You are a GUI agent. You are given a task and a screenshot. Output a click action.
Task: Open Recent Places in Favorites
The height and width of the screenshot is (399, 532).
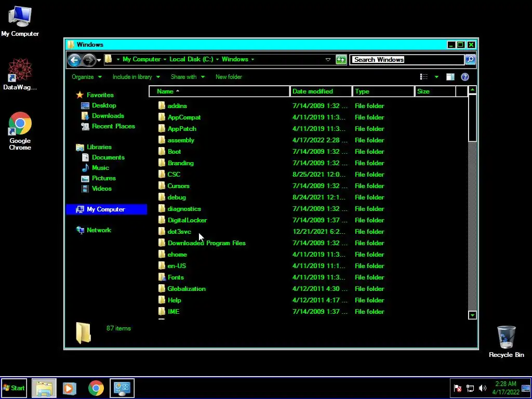[108, 126]
